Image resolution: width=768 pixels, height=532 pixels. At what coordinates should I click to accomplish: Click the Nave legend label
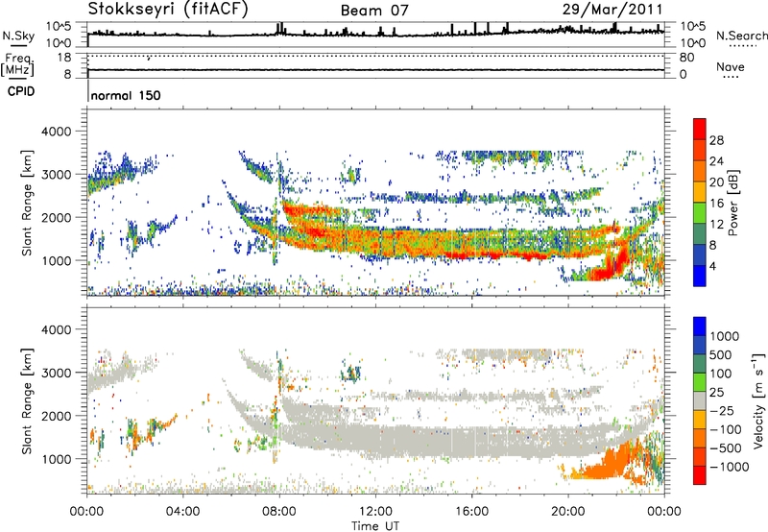tap(730, 66)
